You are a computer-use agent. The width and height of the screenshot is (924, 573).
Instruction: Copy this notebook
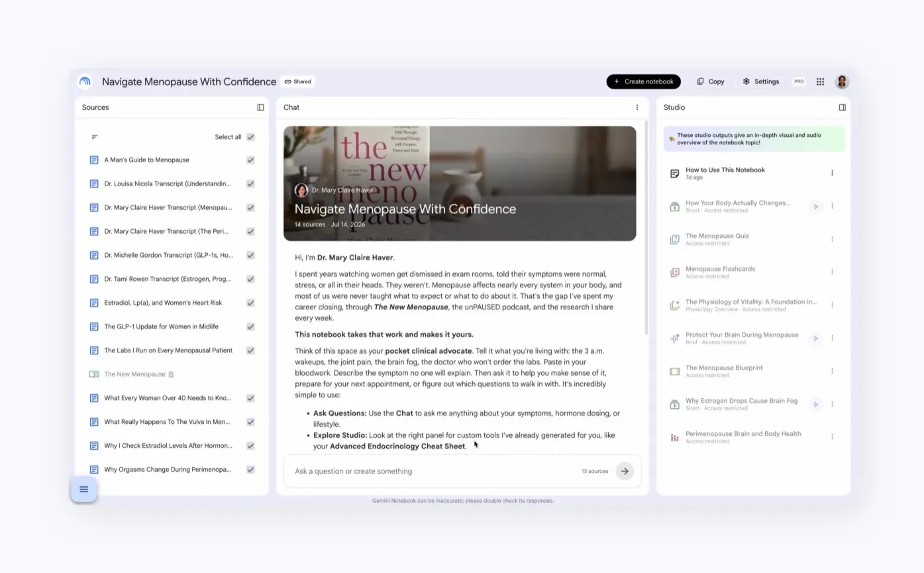coord(711,81)
